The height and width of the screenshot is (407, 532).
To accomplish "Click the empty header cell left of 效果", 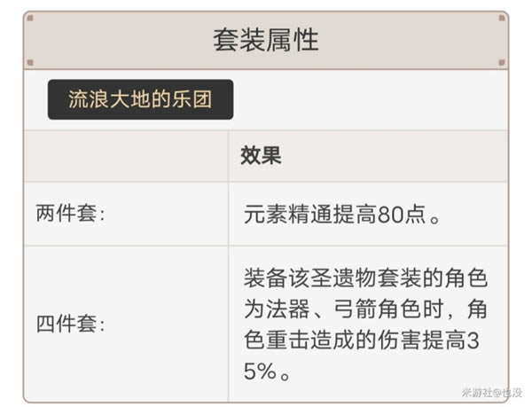I will tap(127, 157).
